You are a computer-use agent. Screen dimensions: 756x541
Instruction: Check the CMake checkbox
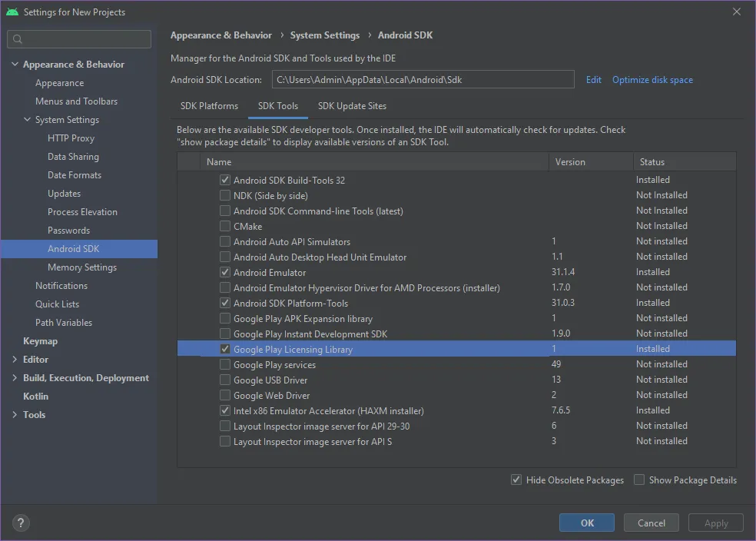[224, 226]
